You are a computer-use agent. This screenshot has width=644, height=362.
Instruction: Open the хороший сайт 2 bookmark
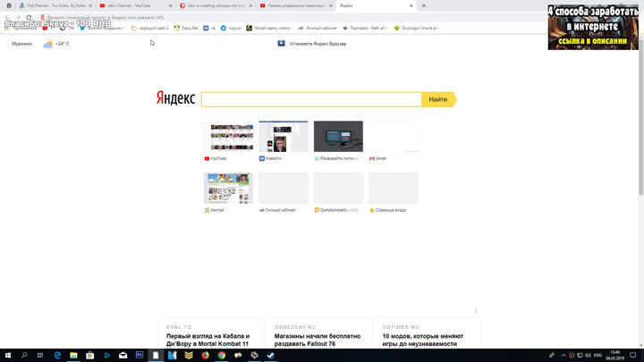(150, 28)
